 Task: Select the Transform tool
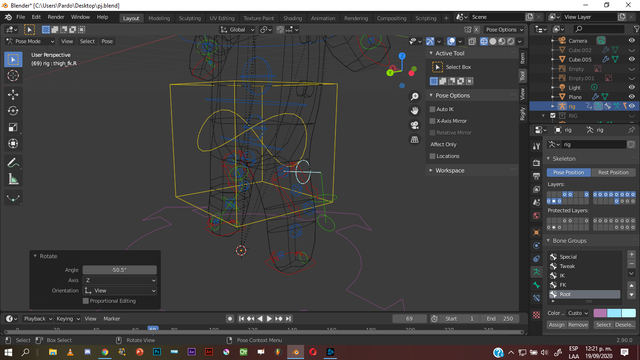13,144
